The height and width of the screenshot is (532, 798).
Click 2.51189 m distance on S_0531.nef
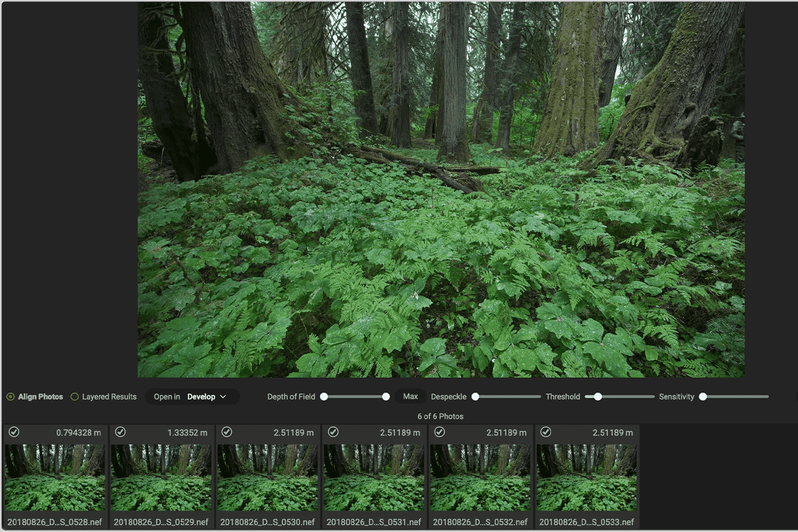point(400,433)
